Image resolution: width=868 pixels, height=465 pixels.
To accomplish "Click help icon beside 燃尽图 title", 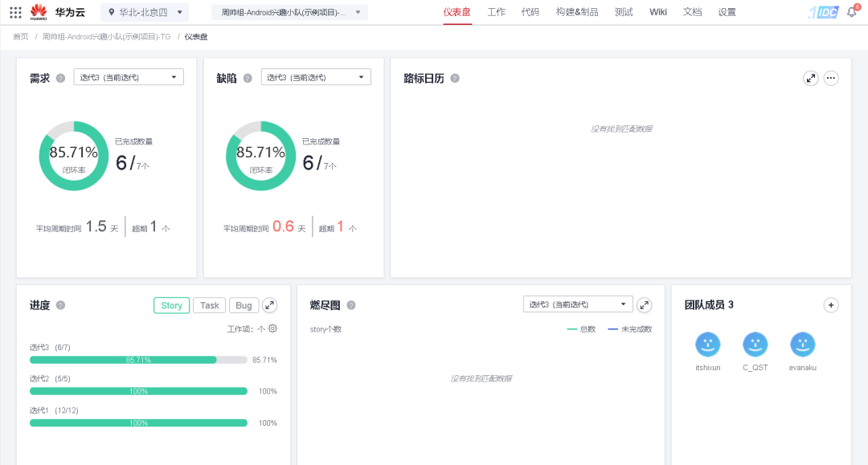I will [351, 305].
